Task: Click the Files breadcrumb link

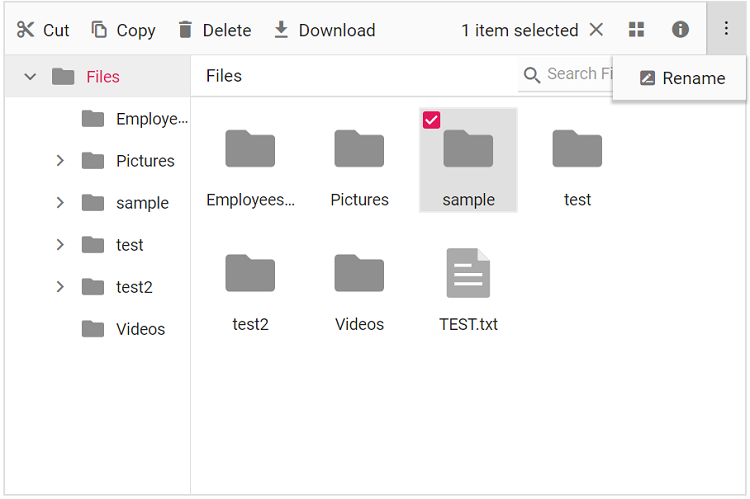Action: 224,76
